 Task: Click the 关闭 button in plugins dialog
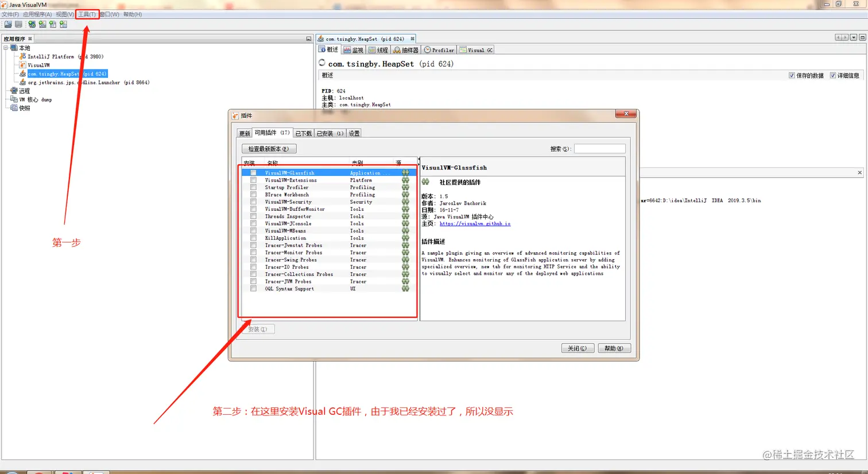578,348
